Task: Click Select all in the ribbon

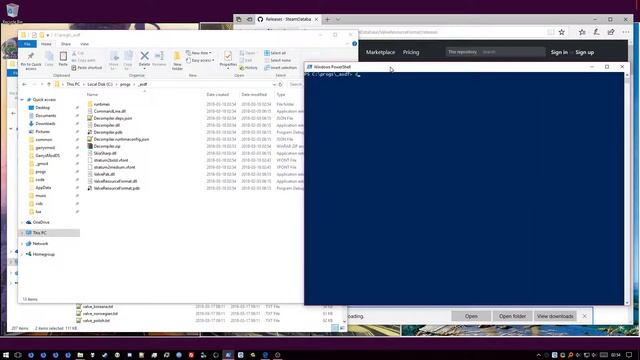Action: pos(275,53)
